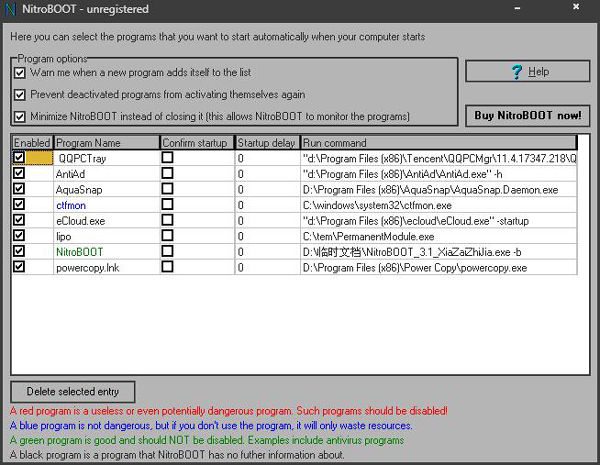
Task: Uncheck Enabled box for NitroBOOT entry
Action: [x=19, y=251]
